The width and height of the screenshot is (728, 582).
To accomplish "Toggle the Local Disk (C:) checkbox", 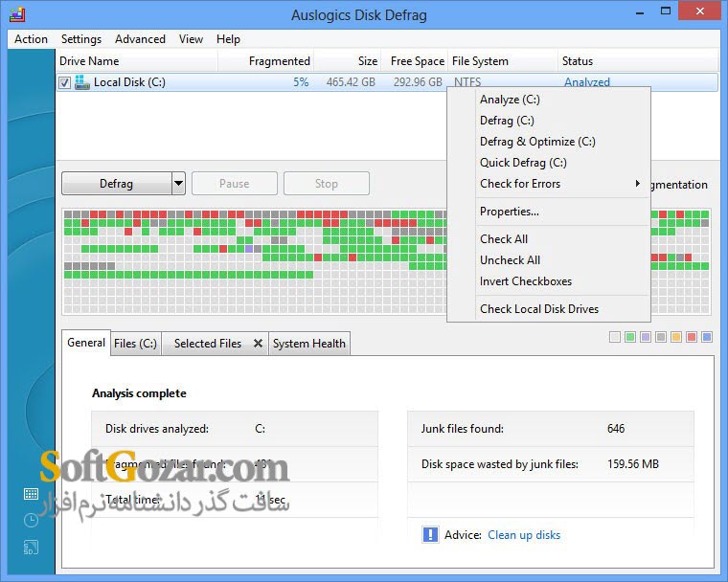I will [x=64, y=82].
